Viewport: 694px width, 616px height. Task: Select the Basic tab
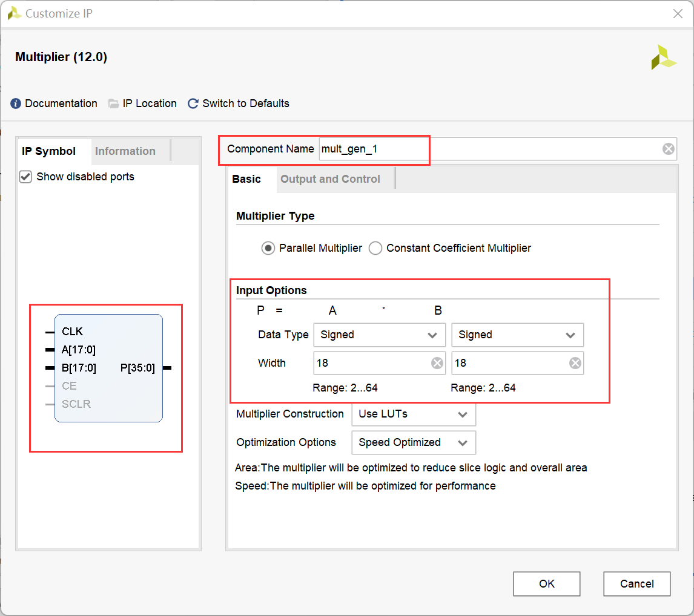[246, 179]
